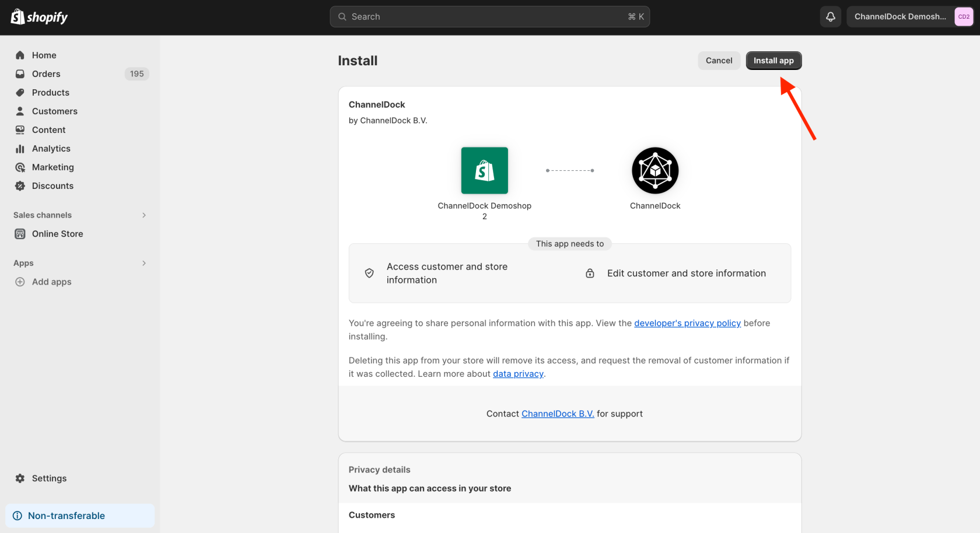Viewport: 980px width, 533px height.
Task: Click the ChannelDock B.V. support link
Action: pos(558,413)
